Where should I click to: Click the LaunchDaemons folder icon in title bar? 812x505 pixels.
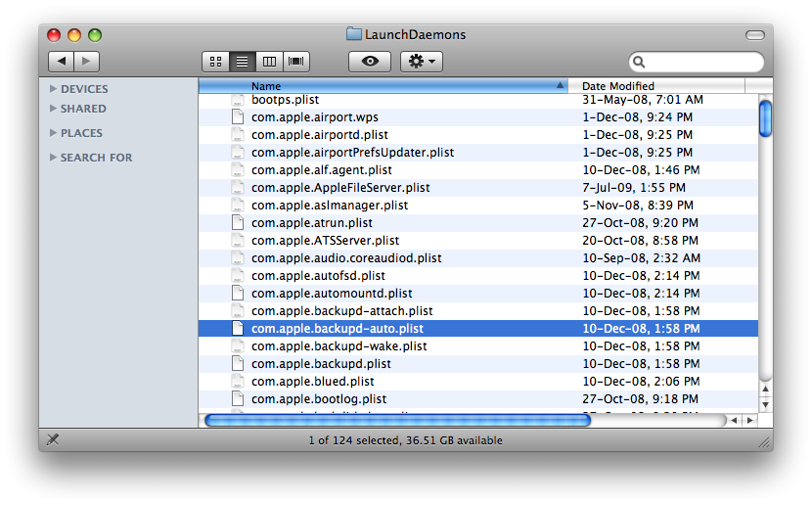[354, 34]
